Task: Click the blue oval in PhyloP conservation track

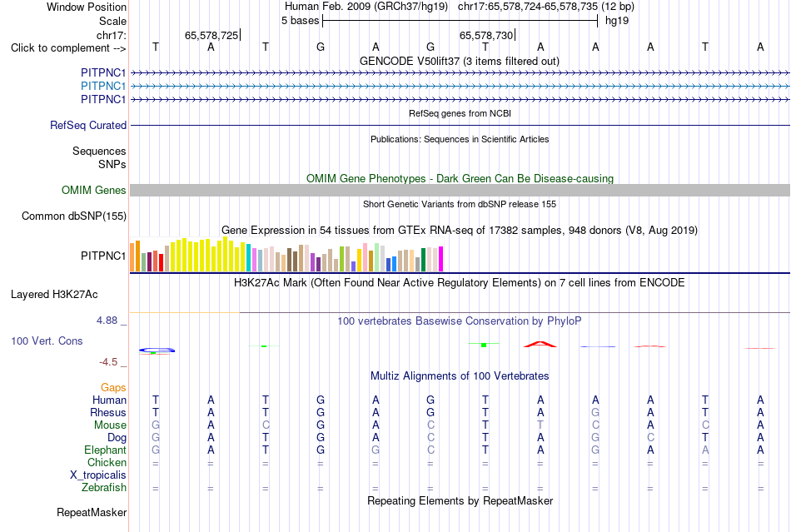Action: tap(157, 350)
